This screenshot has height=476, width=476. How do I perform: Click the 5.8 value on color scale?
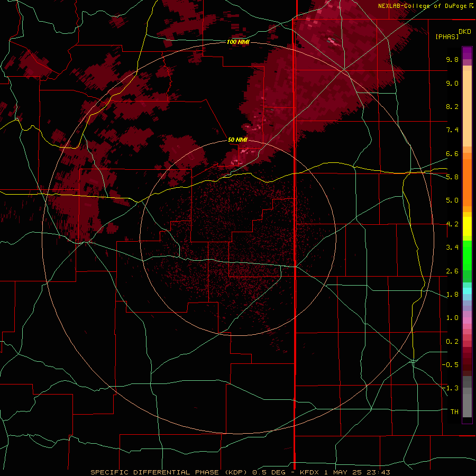click(x=452, y=177)
